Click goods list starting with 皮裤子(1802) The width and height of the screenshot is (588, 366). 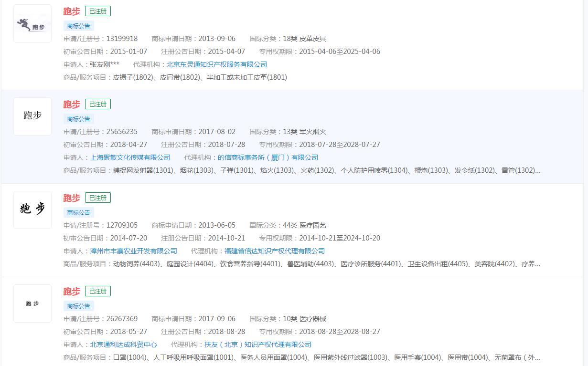pos(200,77)
